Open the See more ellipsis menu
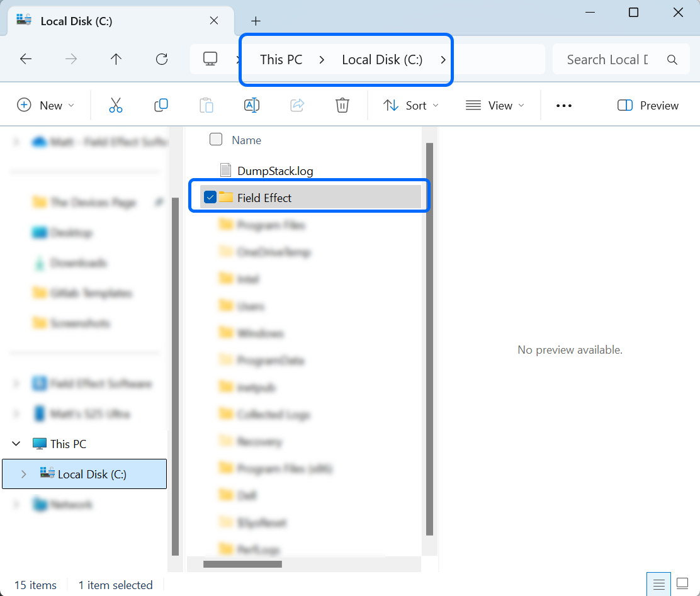700x596 pixels. point(564,106)
